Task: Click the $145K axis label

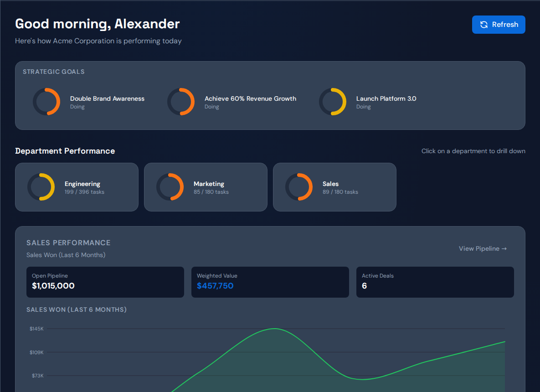Action: (x=36, y=329)
